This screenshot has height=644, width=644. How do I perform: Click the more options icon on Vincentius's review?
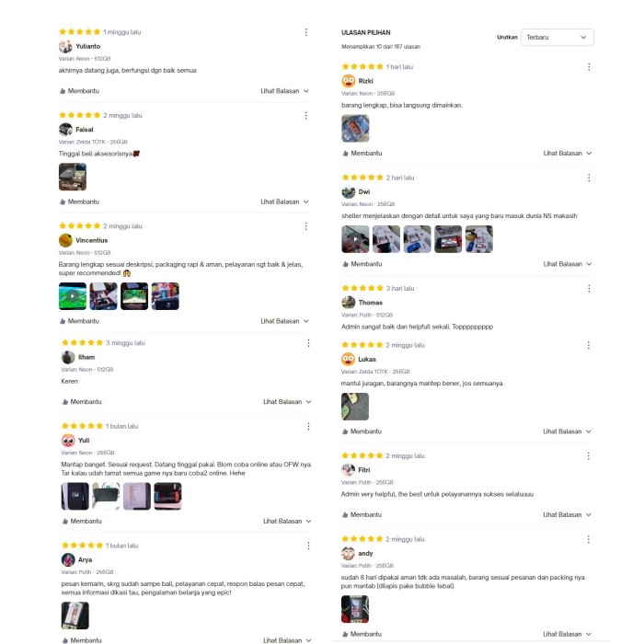click(x=306, y=226)
